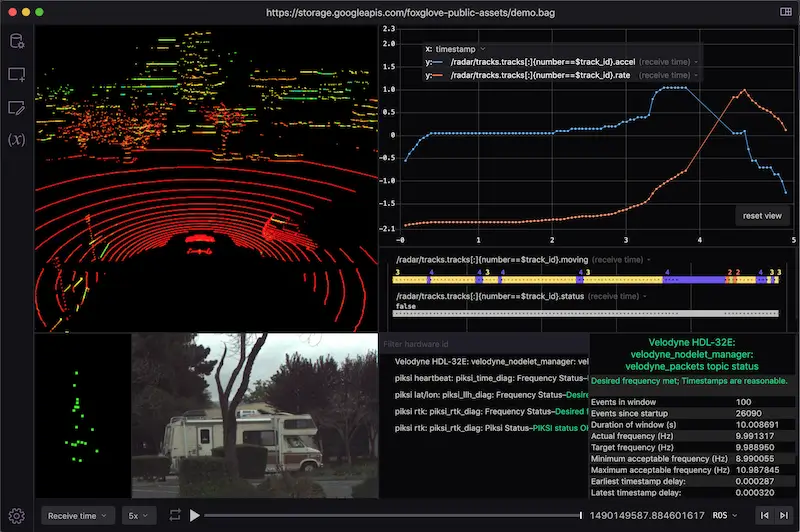Click the gray false status timeline bar
Image resolution: width=800 pixels, height=532 pixels.
(586, 314)
